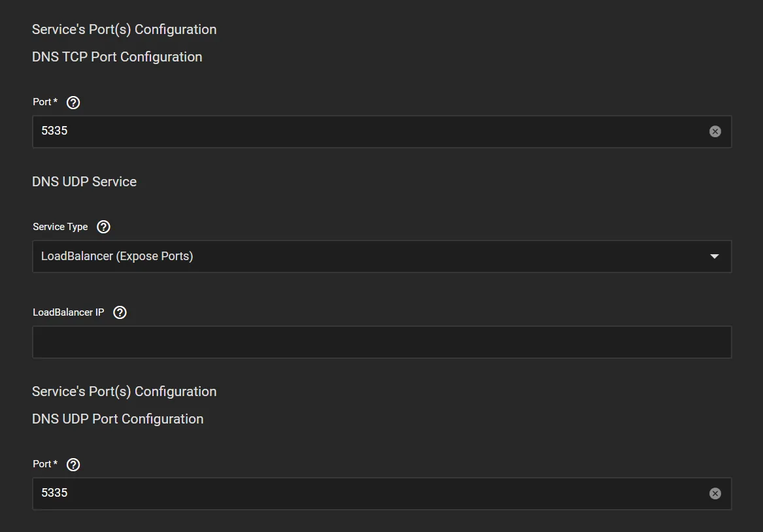Clear the DNS UDP port value 5335

[715, 493]
